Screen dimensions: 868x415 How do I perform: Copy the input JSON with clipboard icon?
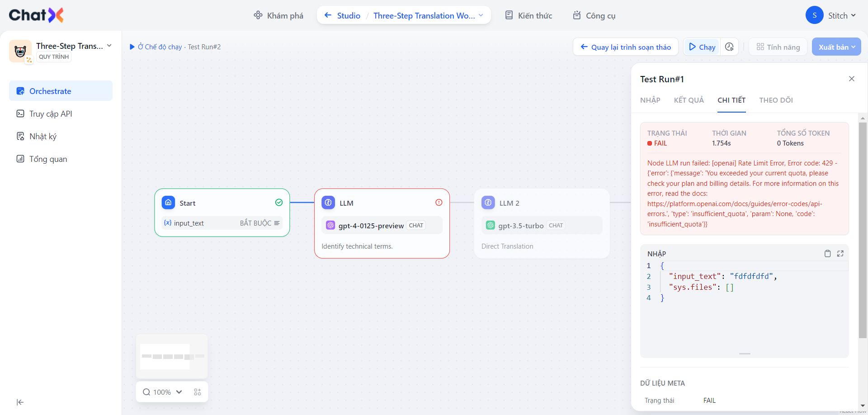click(827, 254)
